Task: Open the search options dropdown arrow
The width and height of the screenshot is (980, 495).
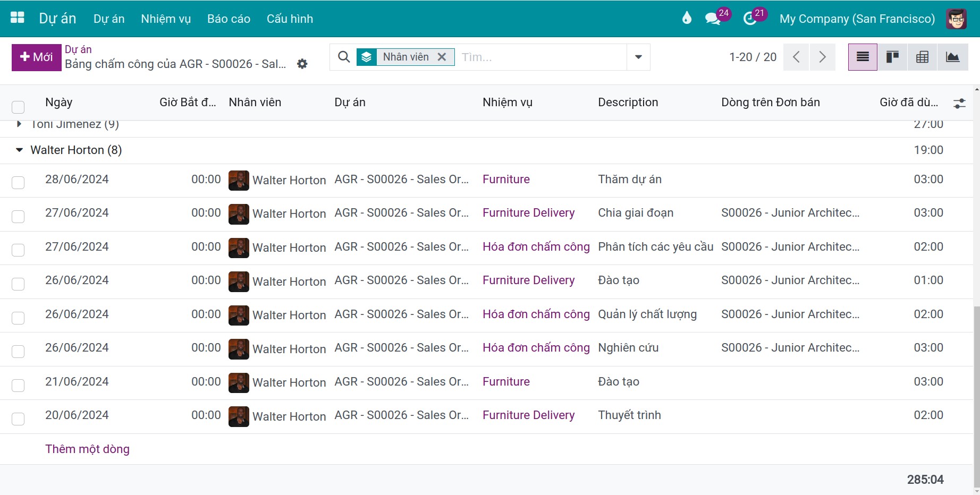Action: tap(638, 57)
